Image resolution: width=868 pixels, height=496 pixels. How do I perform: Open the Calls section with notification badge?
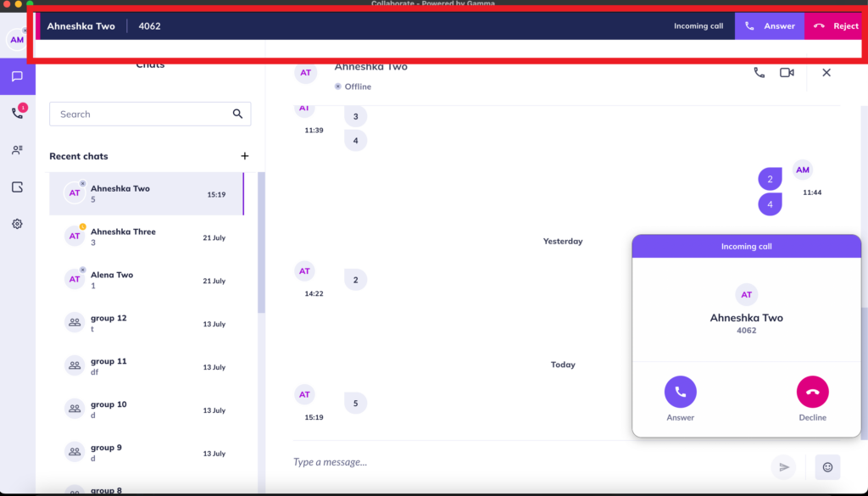(x=17, y=113)
